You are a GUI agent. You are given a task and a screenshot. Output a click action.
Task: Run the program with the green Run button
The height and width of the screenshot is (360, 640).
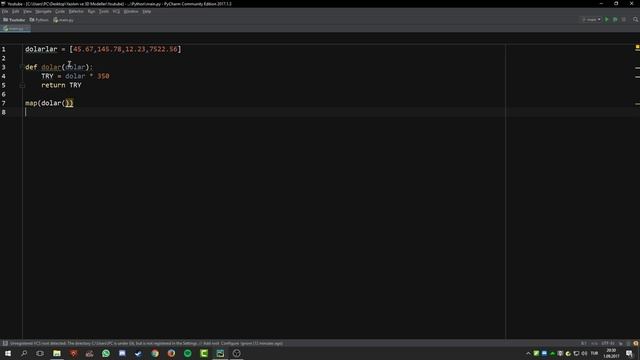click(607, 20)
